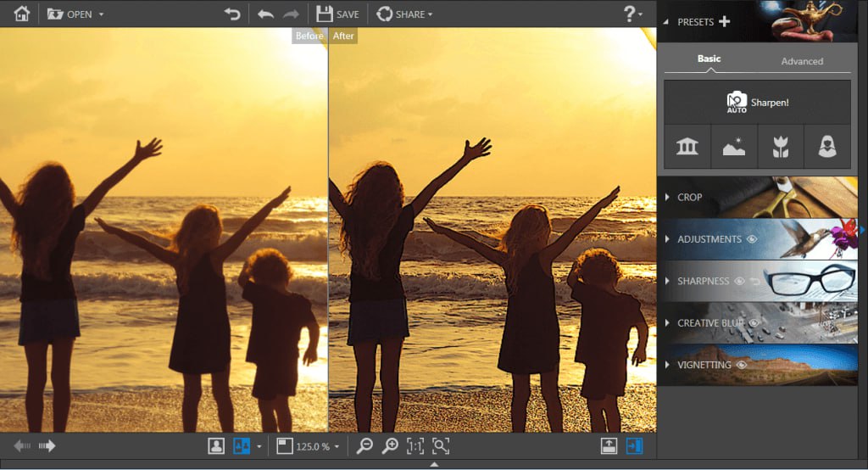Viewport: 868px width, 470px height.
Task: Zoom in using the plus magnifier
Action: (x=390, y=446)
